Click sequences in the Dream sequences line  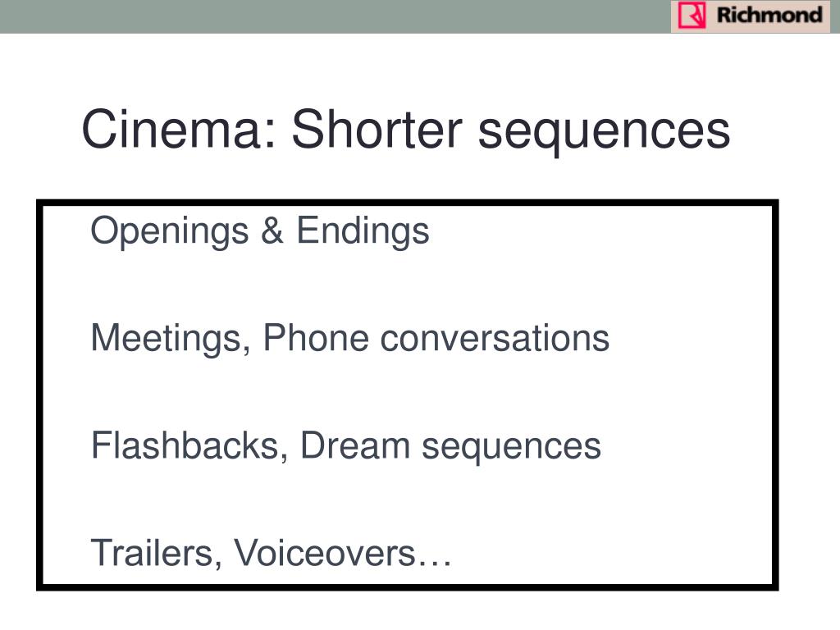tap(512, 449)
